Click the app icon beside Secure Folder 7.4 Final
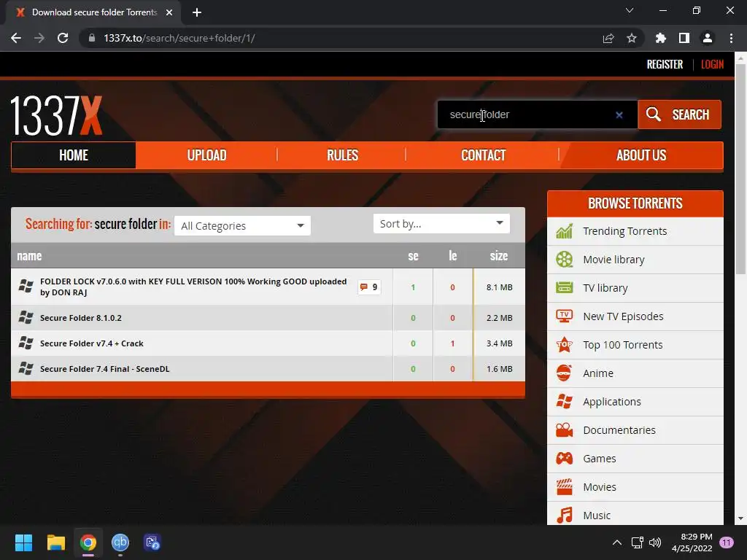 [26, 368]
